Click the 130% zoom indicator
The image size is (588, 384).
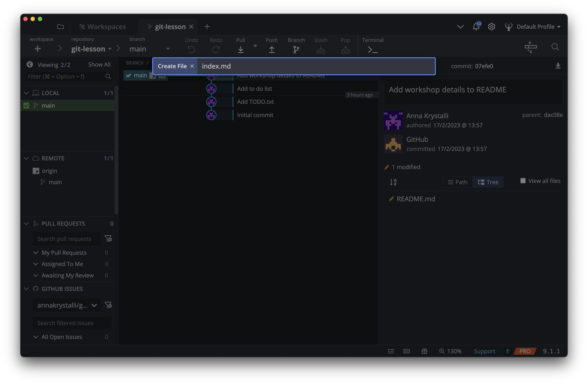pos(450,351)
